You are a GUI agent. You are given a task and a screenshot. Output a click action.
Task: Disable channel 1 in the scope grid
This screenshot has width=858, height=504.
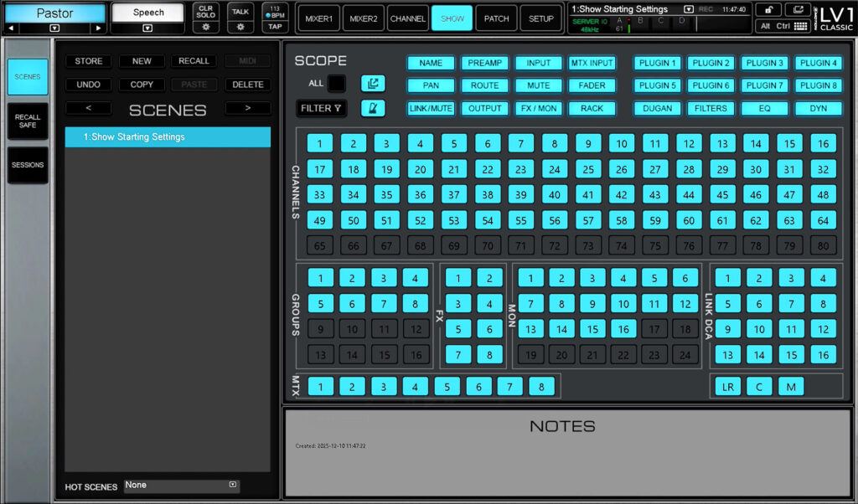(319, 143)
